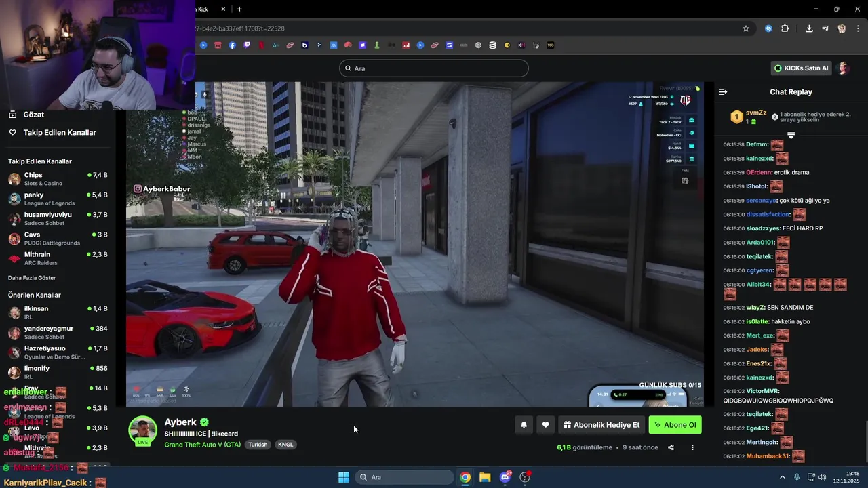Click chat username Muhamback31

pos(768,456)
